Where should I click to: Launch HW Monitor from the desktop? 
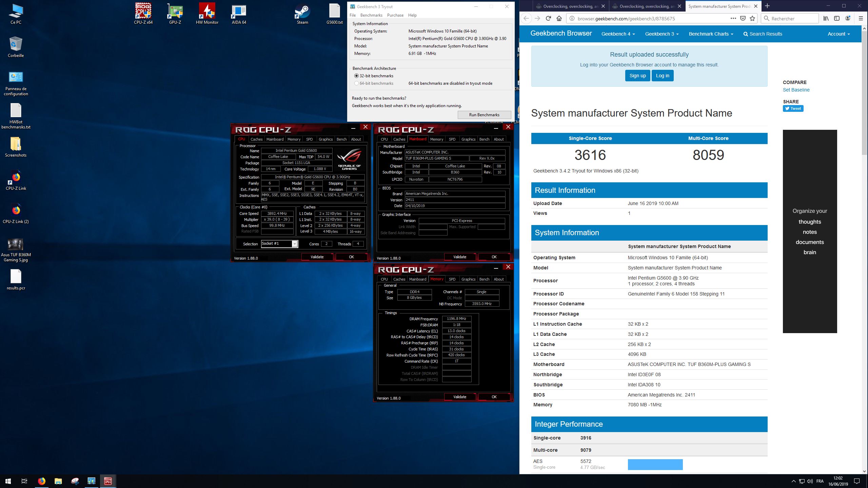(207, 14)
